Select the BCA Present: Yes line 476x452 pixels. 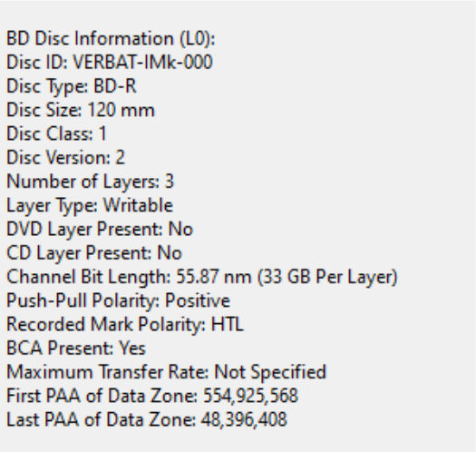tap(76, 349)
